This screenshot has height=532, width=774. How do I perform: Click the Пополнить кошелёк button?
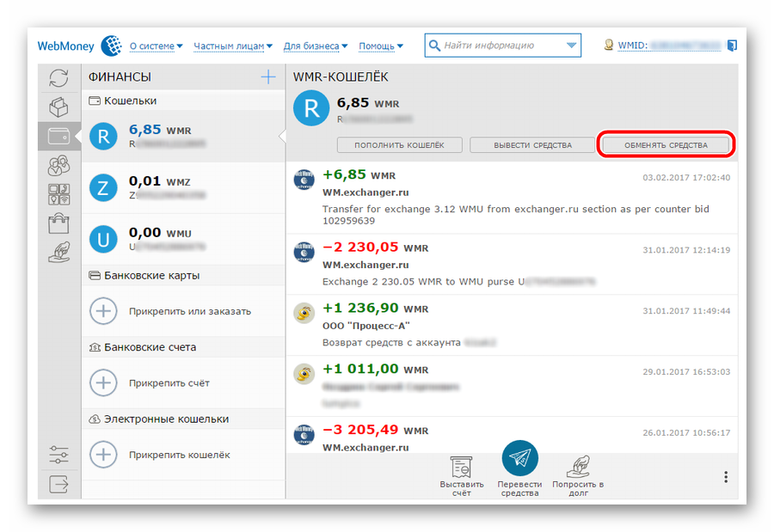tap(399, 145)
